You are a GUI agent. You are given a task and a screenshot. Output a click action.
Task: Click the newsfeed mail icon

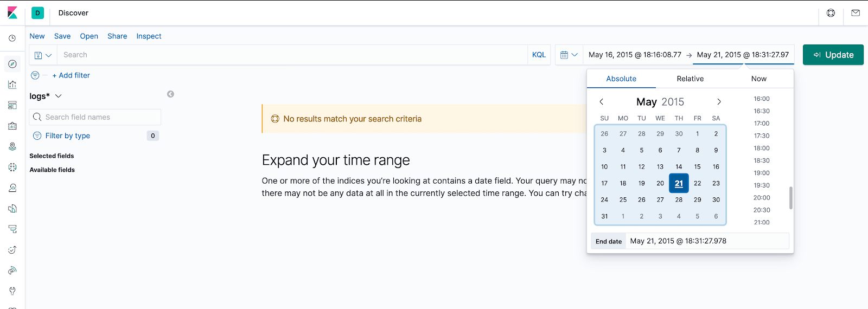coord(856,13)
